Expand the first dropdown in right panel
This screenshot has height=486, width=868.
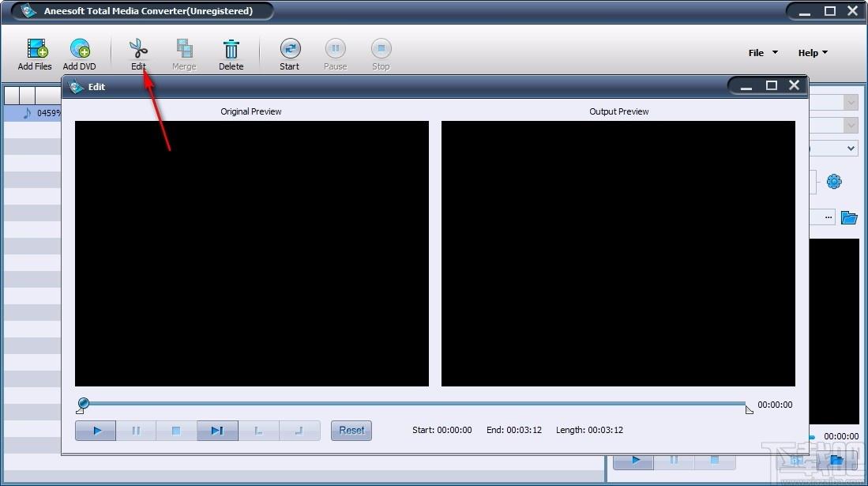click(x=851, y=102)
